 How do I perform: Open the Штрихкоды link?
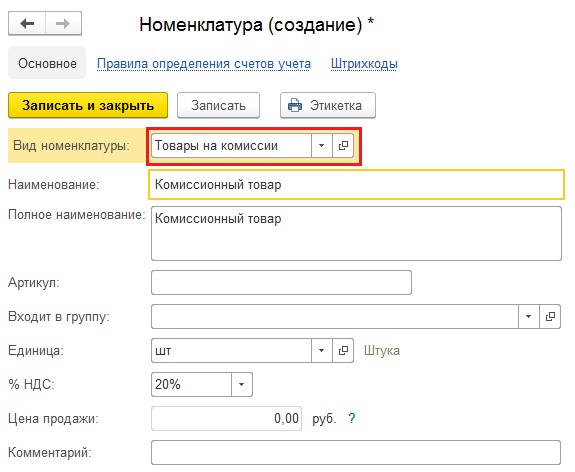point(364,63)
